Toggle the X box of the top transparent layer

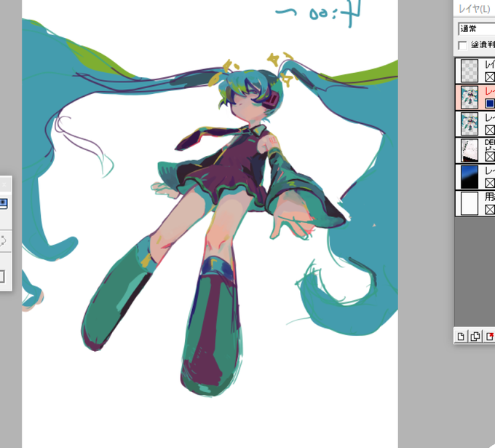pos(490,76)
